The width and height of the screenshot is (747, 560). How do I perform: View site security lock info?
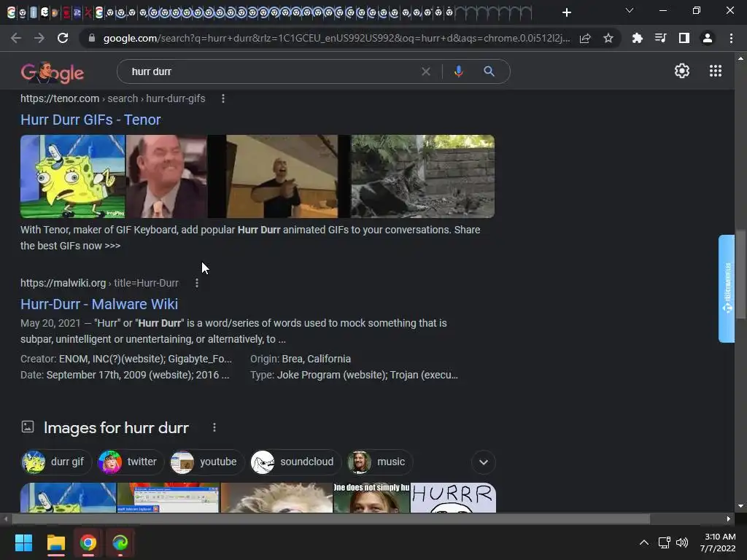[92, 38]
